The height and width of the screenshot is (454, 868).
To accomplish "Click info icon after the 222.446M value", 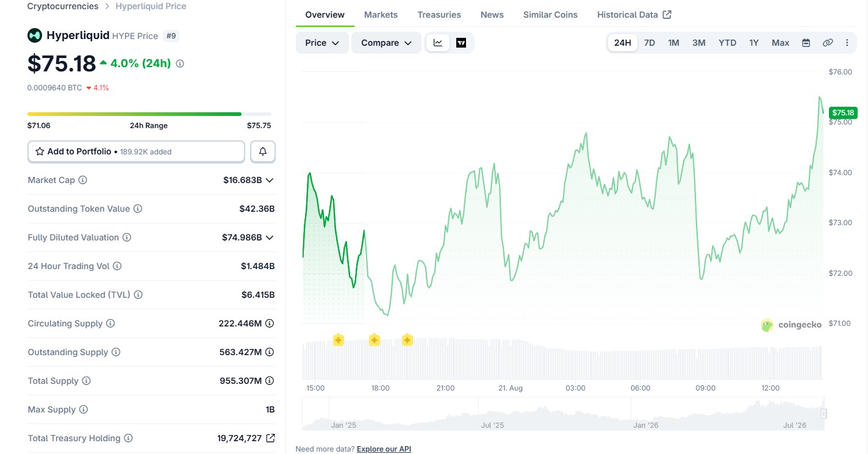I will pos(270,323).
